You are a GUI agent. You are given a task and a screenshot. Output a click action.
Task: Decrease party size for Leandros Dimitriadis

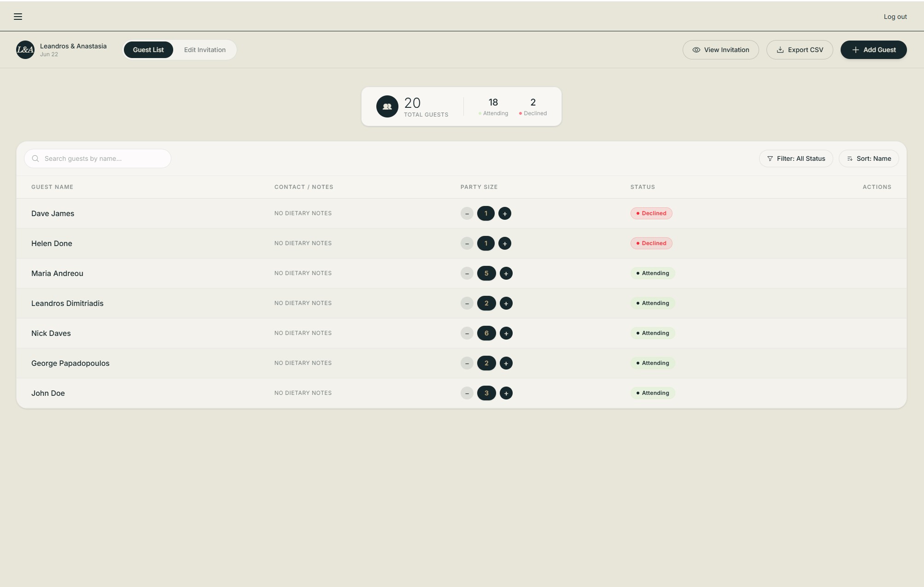(x=467, y=303)
